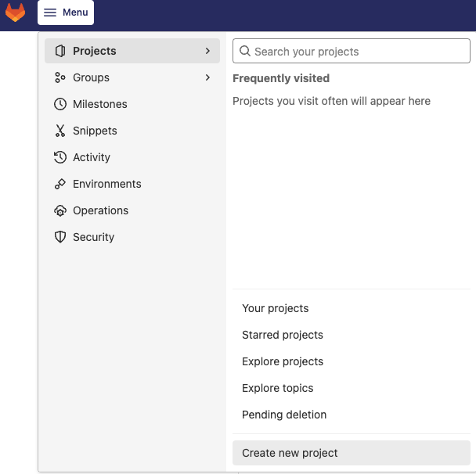The image size is (476, 474).
Task: Click the Milestones clock icon
Action: coord(60,104)
